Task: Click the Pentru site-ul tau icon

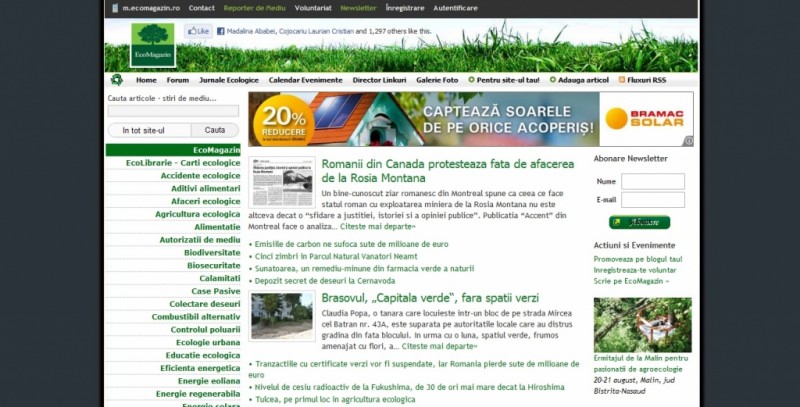Action: 472,80
